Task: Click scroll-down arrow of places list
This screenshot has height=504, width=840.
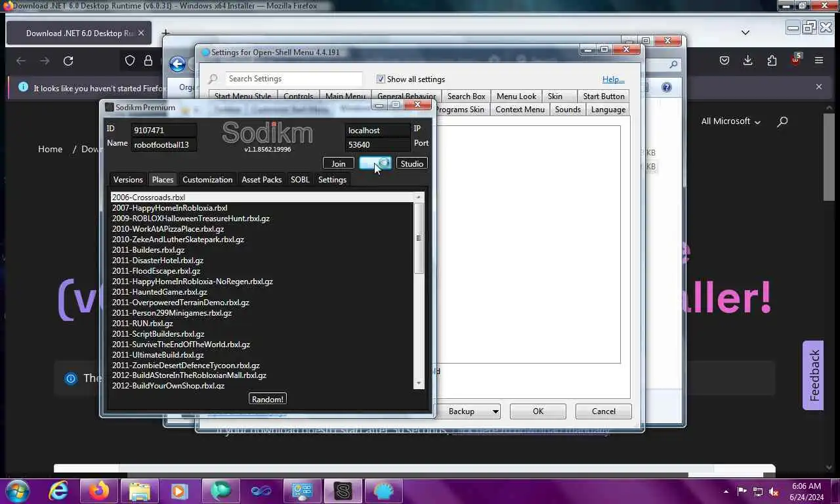Action: pyautogui.click(x=419, y=383)
